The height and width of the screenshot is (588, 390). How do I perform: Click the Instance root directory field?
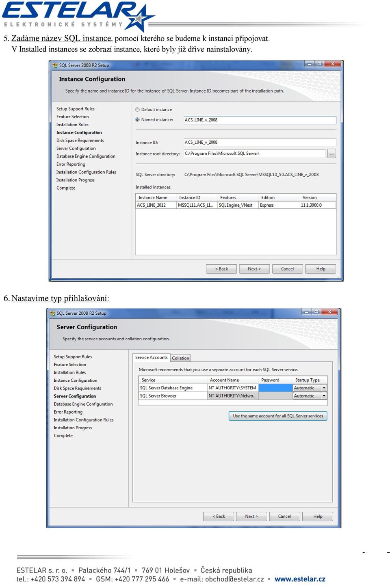[x=255, y=153]
